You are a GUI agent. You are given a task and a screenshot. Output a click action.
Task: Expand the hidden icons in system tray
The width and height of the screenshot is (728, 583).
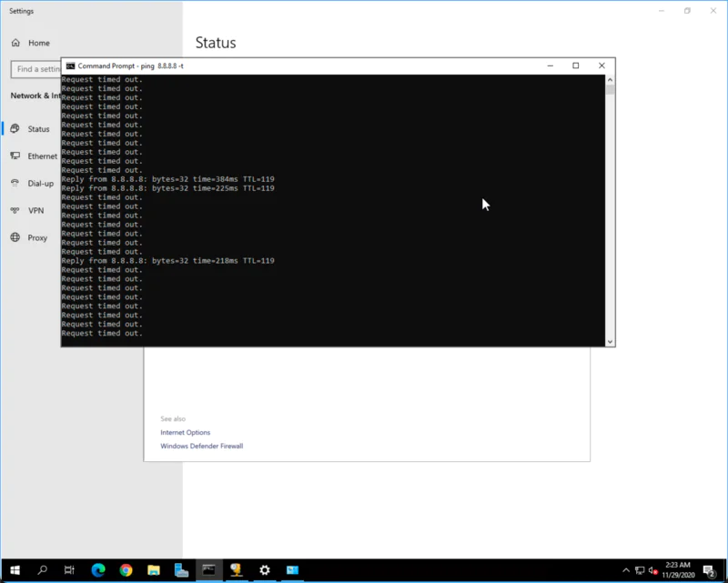click(x=625, y=570)
